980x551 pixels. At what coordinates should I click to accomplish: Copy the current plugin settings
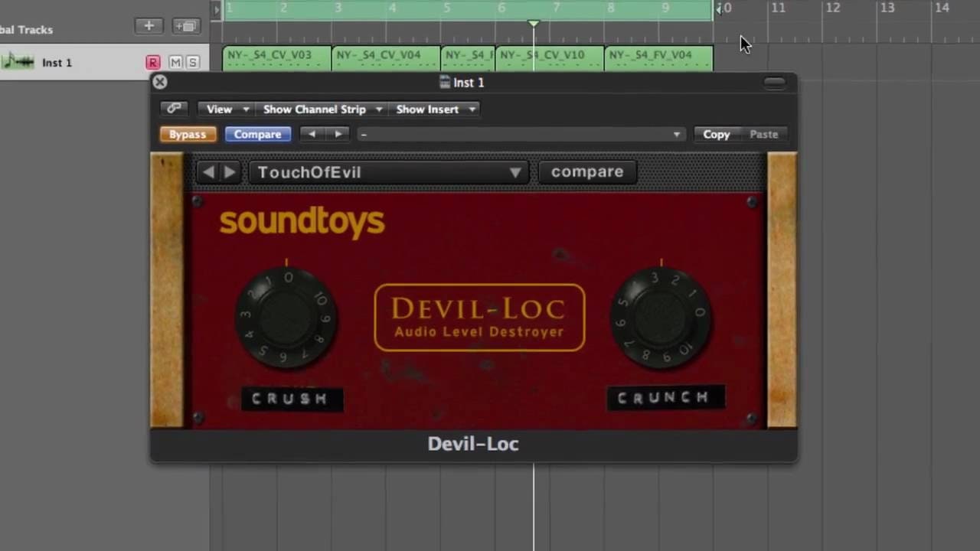(716, 134)
